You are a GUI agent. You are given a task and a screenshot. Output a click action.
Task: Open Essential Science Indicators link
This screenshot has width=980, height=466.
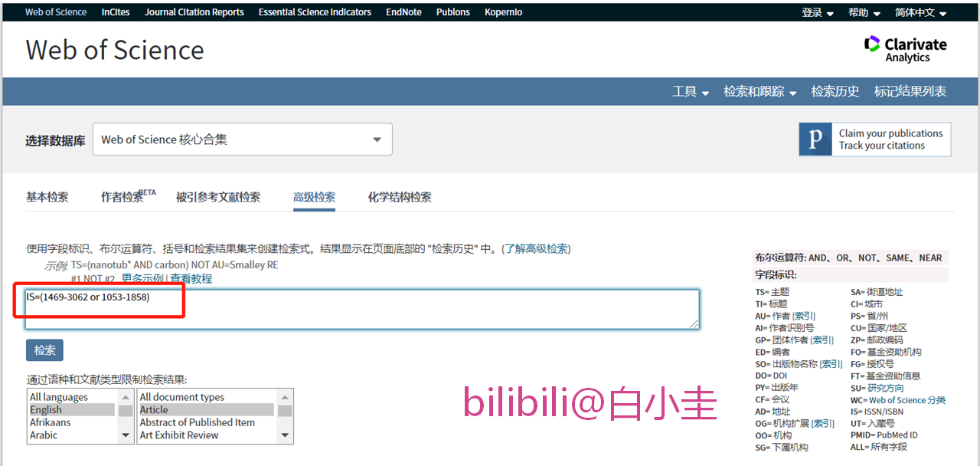point(315,12)
